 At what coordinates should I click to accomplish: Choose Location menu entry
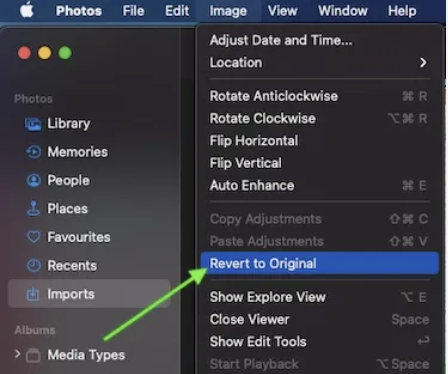tap(319, 63)
